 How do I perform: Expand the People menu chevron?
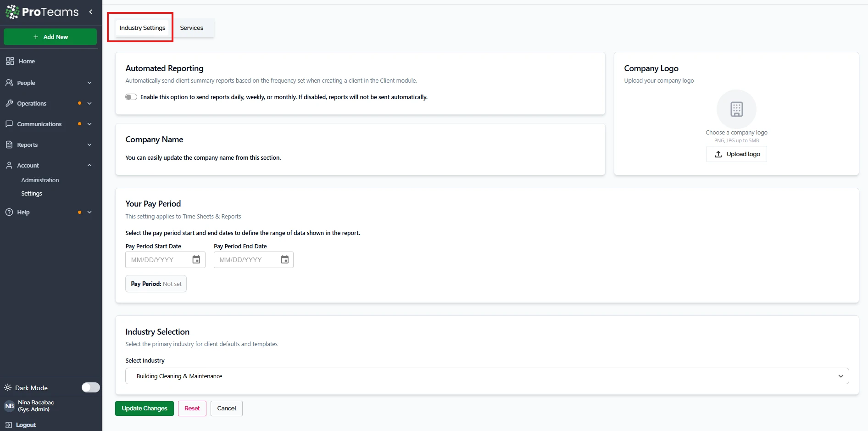89,83
